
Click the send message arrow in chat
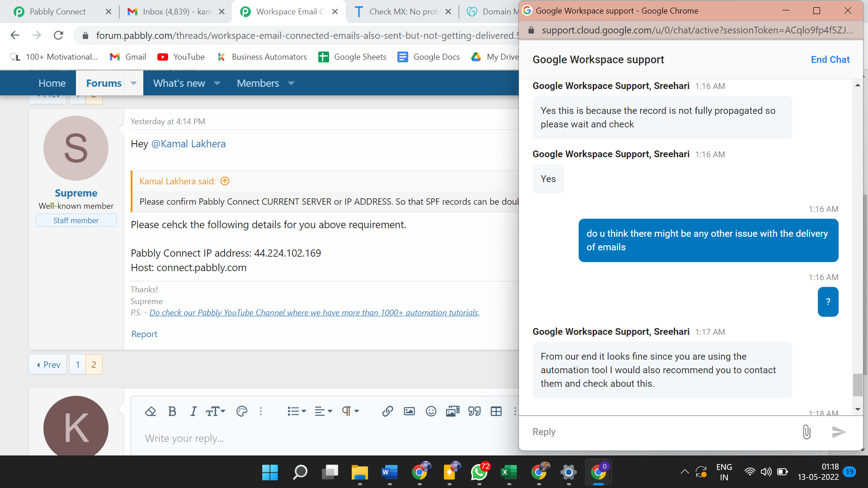click(x=839, y=432)
